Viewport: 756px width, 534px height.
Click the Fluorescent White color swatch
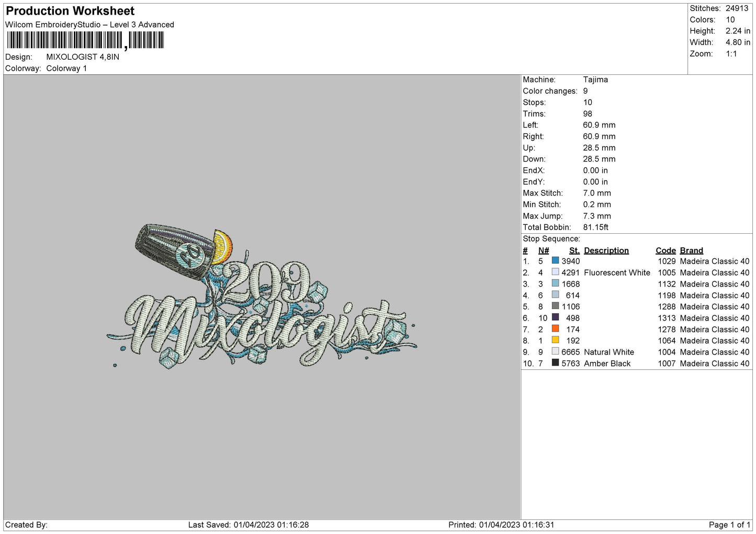point(555,272)
